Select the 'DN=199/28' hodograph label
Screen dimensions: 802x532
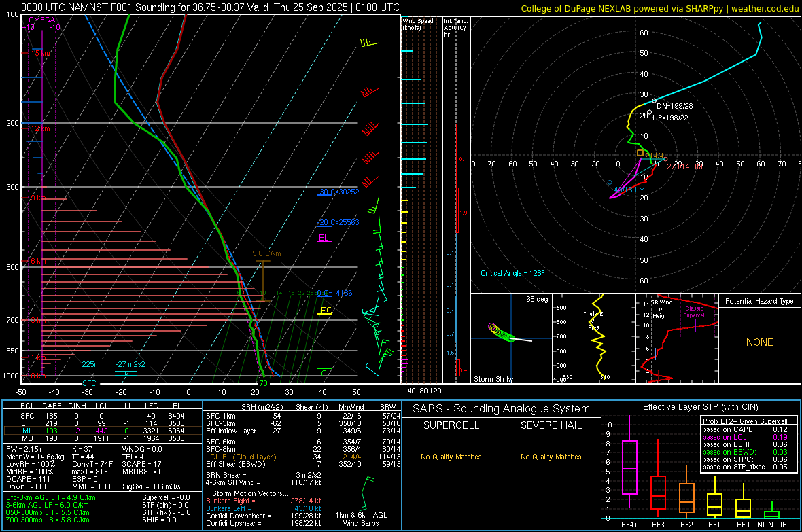675,106
